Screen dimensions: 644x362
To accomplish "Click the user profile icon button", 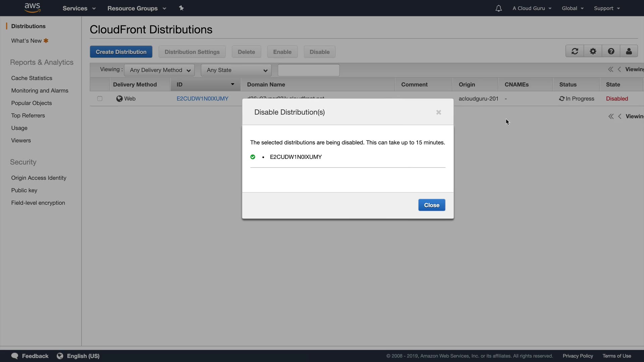I will [629, 51].
